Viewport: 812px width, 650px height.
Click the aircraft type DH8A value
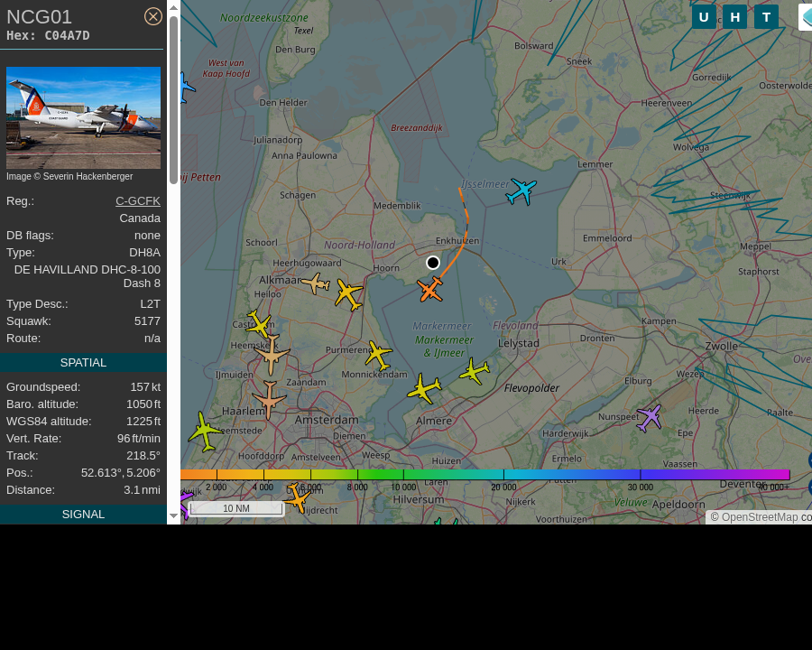pos(145,253)
